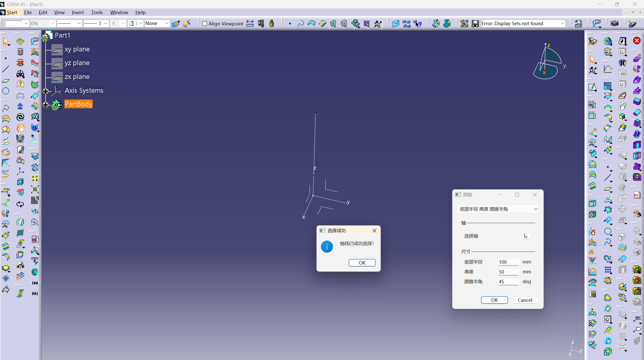The width and height of the screenshot is (644, 360).
Task: Open the cone parameter mode dropdown
Action: coord(536,209)
